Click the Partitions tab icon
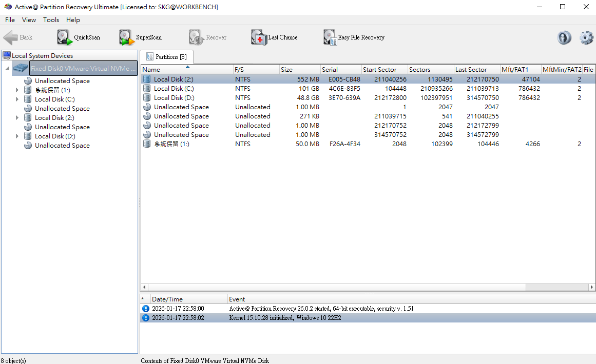596x364 pixels. 150,56
